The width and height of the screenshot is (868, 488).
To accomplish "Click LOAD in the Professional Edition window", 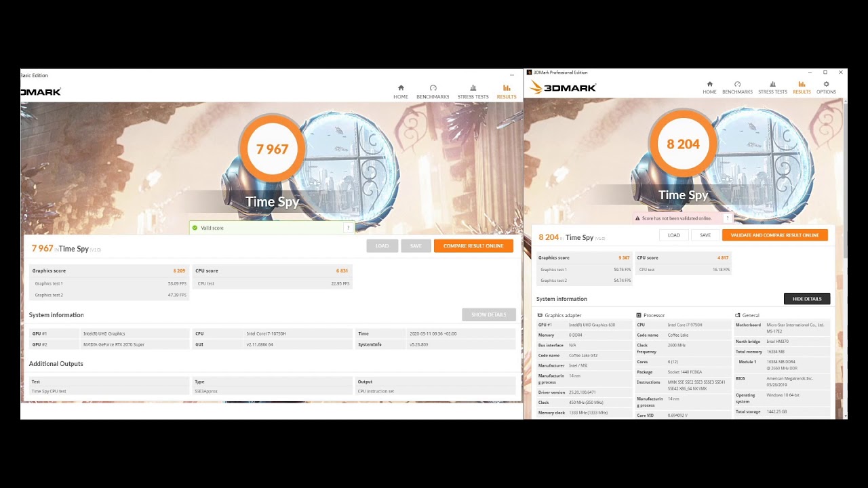I will pyautogui.click(x=673, y=235).
